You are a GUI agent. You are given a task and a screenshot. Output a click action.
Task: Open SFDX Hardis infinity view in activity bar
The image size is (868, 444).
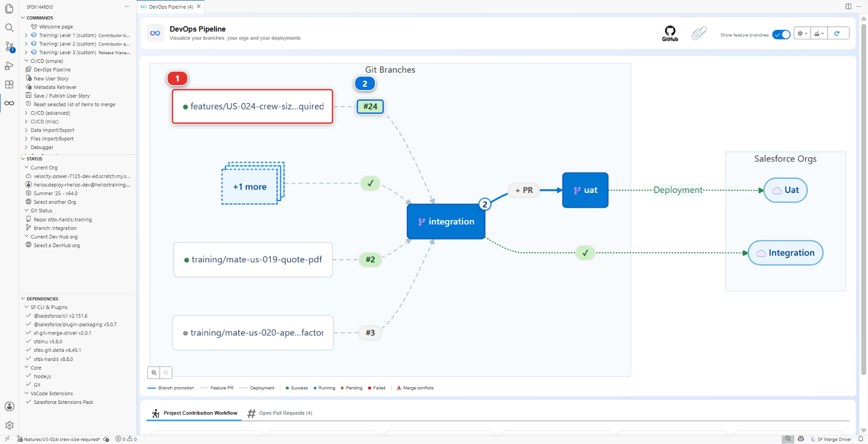click(9, 103)
